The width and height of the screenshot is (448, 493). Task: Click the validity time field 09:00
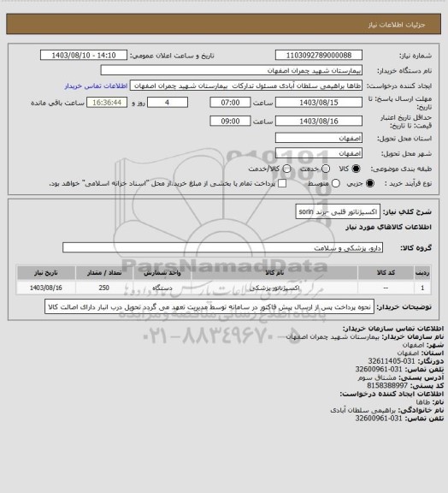click(230, 121)
